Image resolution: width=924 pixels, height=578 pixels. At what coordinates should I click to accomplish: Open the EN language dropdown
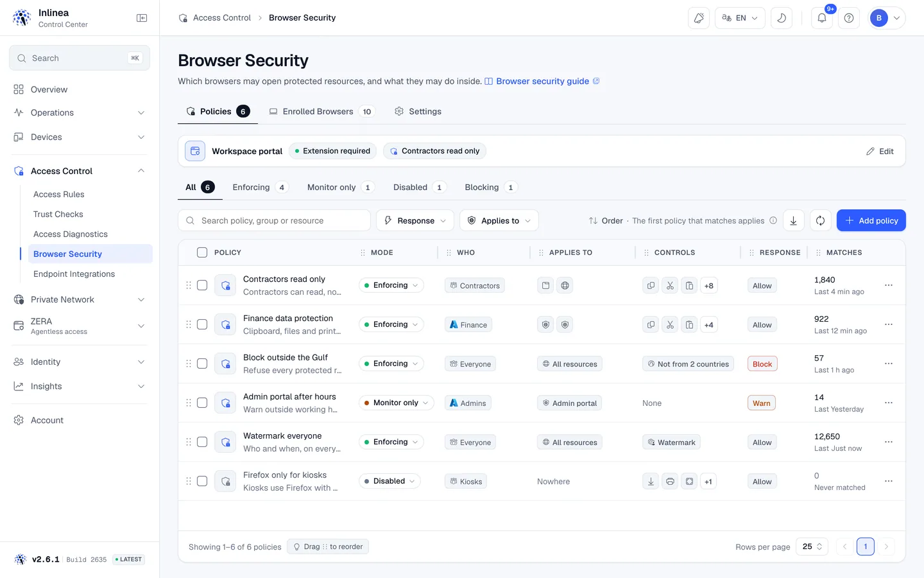[x=740, y=18]
